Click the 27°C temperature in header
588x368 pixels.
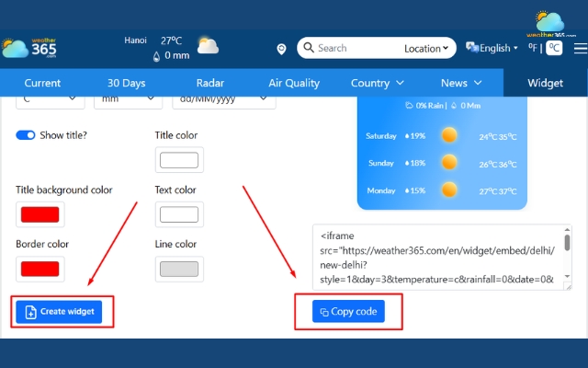pos(172,40)
